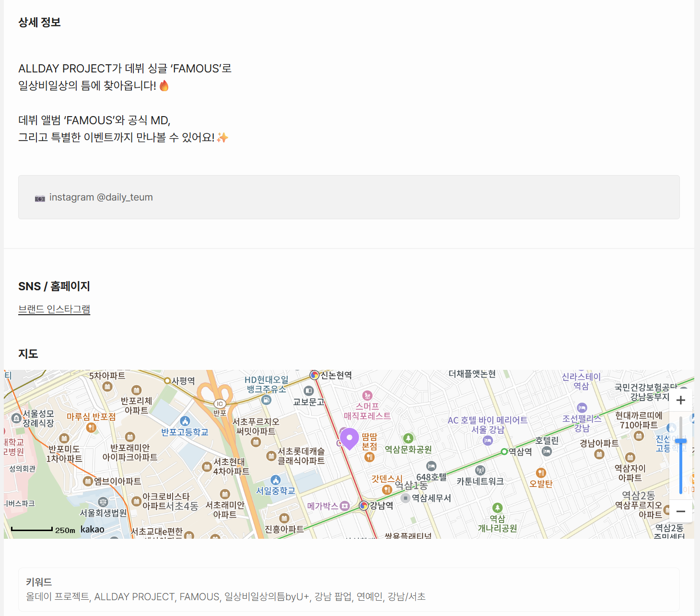This screenshot has width=700, height=616.
Task: Open the 브랜드 인스타그램 link
Action: (54, 309)
